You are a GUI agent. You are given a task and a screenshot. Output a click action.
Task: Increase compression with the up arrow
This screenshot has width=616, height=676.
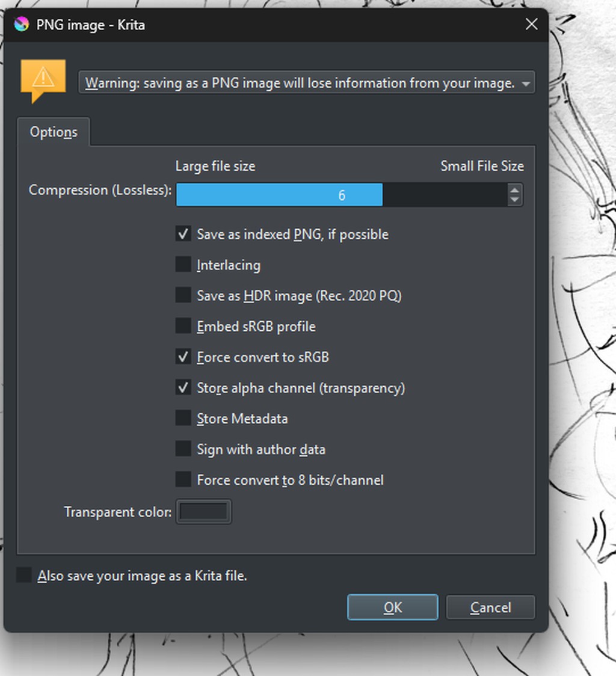pos(514,190)
